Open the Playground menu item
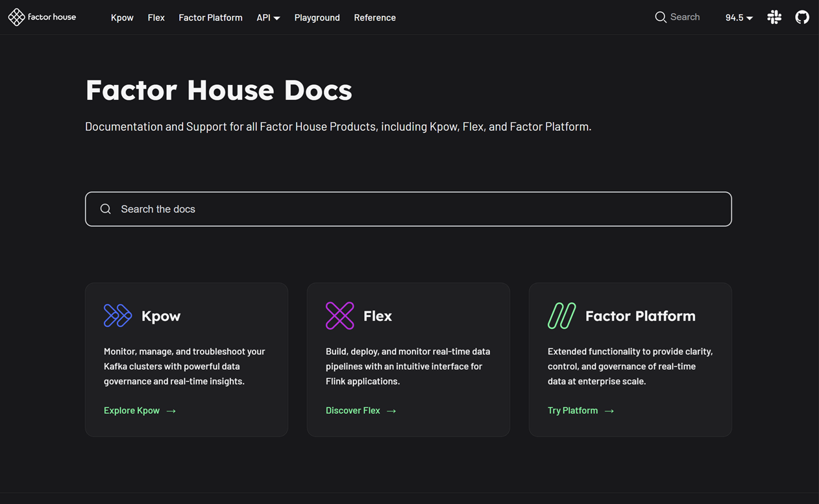This screenshot has height=504, width=819. tap(317, 18)
